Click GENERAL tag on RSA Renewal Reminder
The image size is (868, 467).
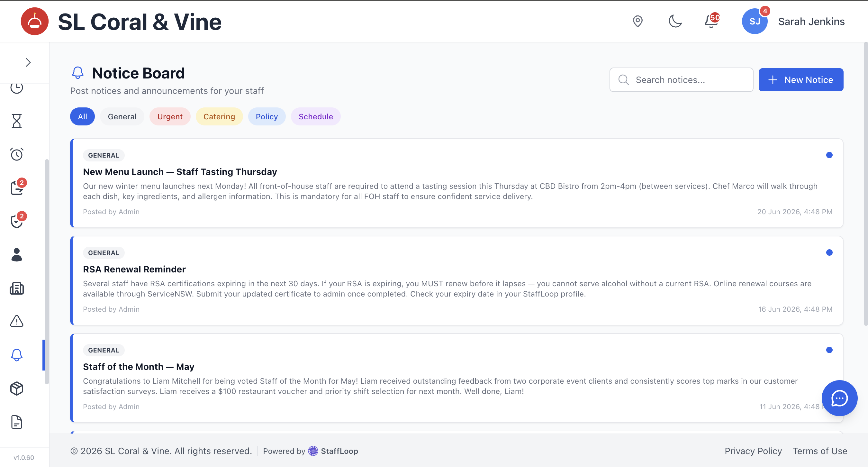tap(104, 253)
